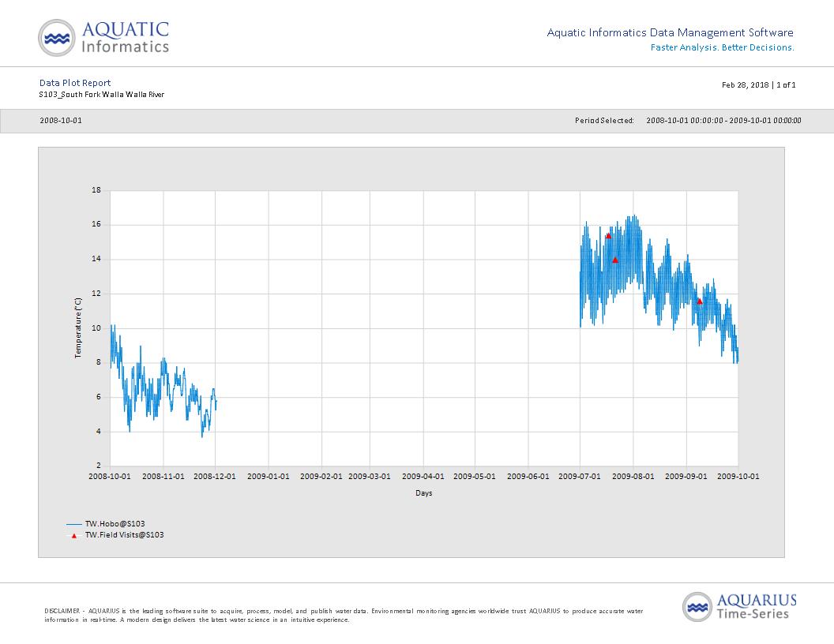Screen dimensions: 834x644
Task: Click the DISCLAIMER paragraph text
Action: click(x=344, y=616)
